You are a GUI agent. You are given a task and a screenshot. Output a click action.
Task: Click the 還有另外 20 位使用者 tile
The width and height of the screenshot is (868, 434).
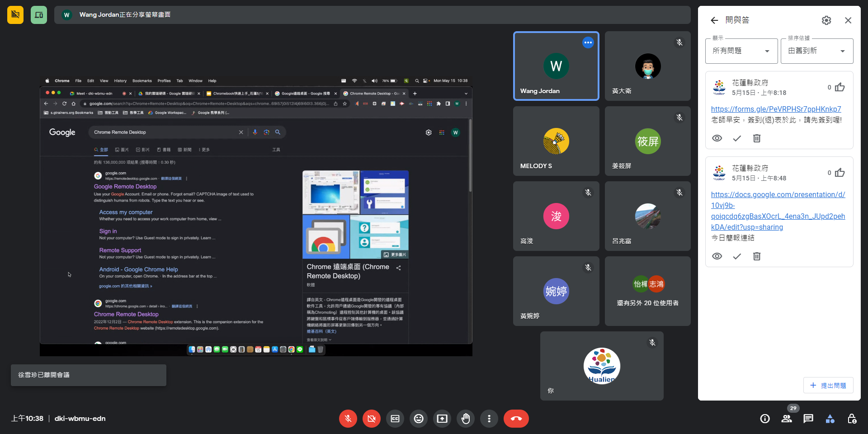tap(647, 291)
